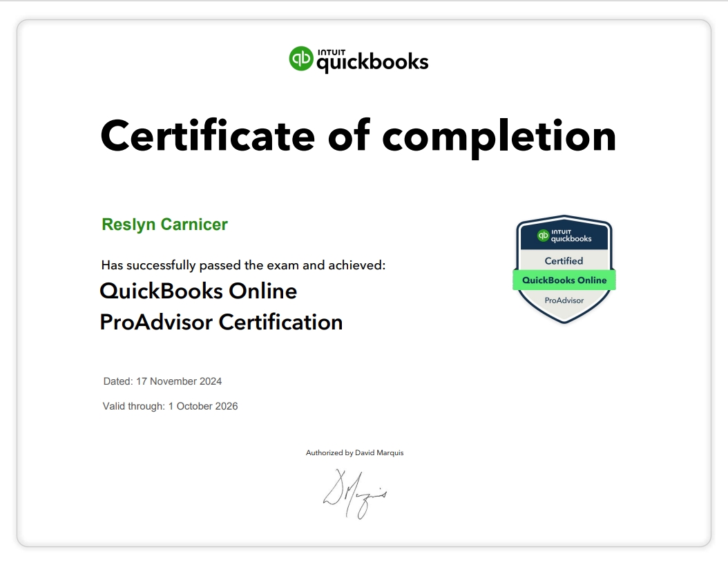Click the green QuickBooks qb logo icon
The width and height of the screenshot is (728, 565).
301,59
